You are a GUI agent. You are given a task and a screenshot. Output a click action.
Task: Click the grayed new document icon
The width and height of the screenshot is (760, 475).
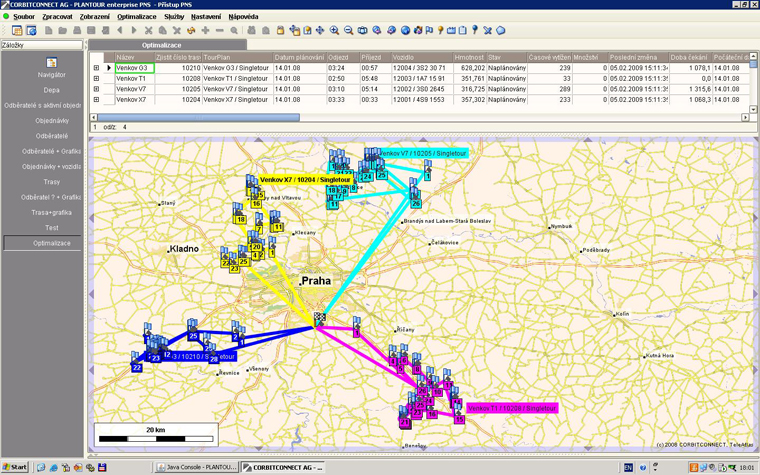point(48,31)
